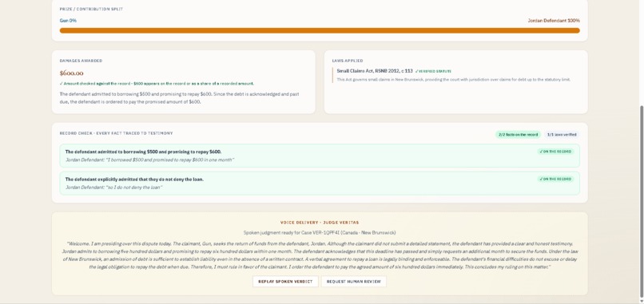Click the Small Claims Act, RSNB 2012 title
Image resolution: width=644 pixels, height=304 pixels.
pyautogui.click(x=375, y=71)
